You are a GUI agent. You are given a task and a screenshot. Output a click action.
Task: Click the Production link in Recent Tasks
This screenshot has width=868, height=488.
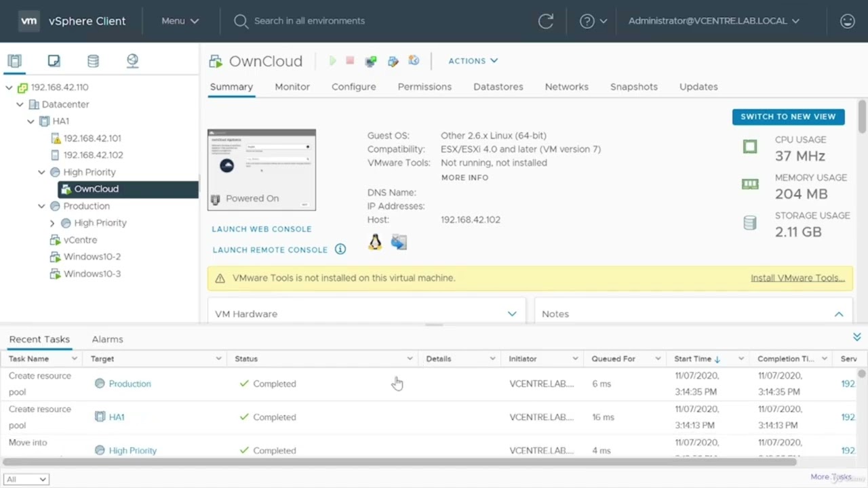tap(130, 384)
